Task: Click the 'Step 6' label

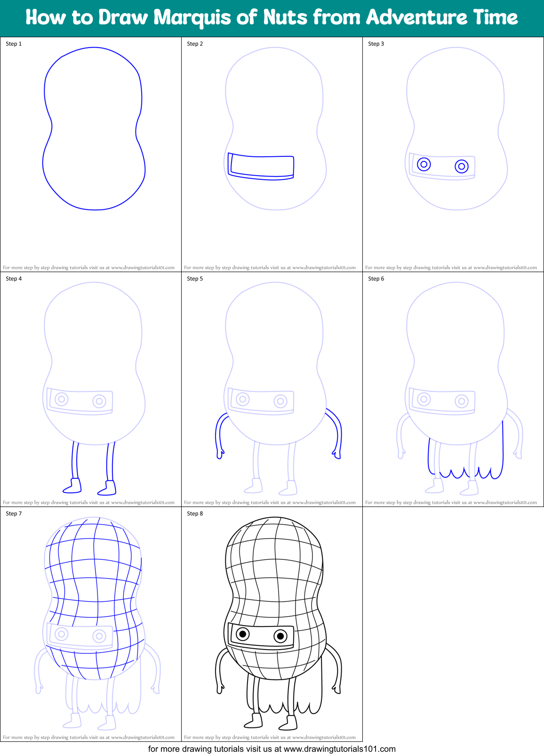Action: [376, 279]
